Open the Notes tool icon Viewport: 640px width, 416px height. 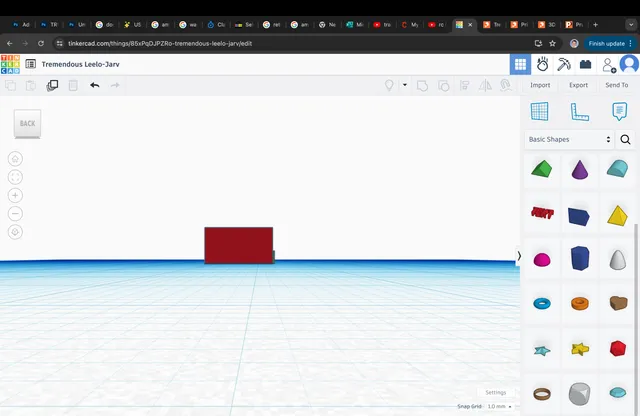pos(619,111)
